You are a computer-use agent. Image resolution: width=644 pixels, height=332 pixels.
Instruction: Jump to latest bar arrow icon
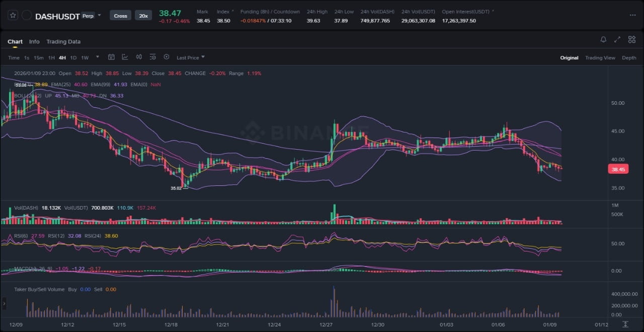tap(625, 324)
